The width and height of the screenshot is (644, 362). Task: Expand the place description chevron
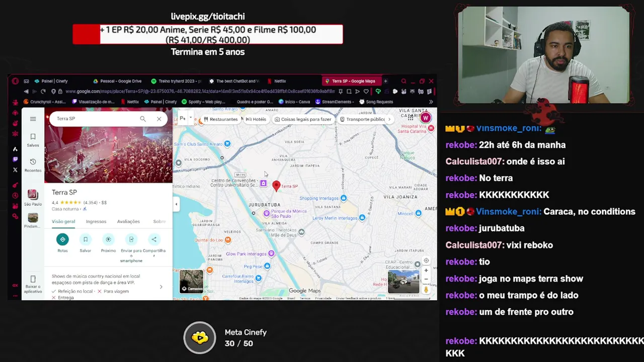click(x=161, y=287)
